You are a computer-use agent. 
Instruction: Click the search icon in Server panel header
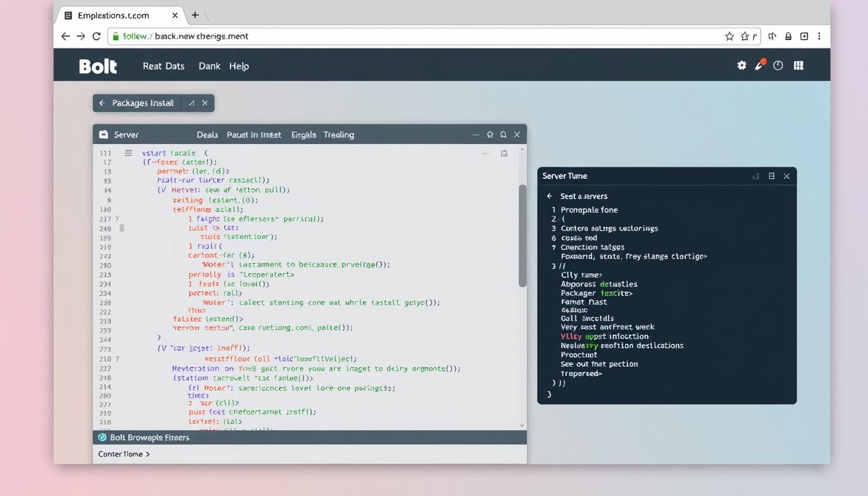[503, 134]
